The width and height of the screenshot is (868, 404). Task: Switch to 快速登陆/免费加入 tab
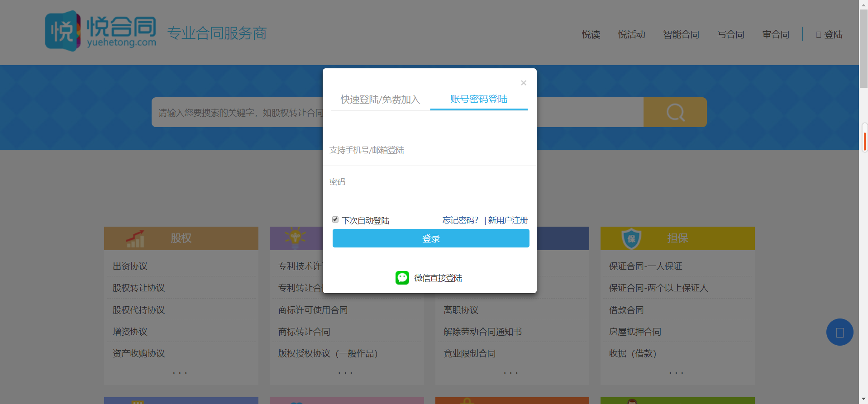[x=380, y=100]
